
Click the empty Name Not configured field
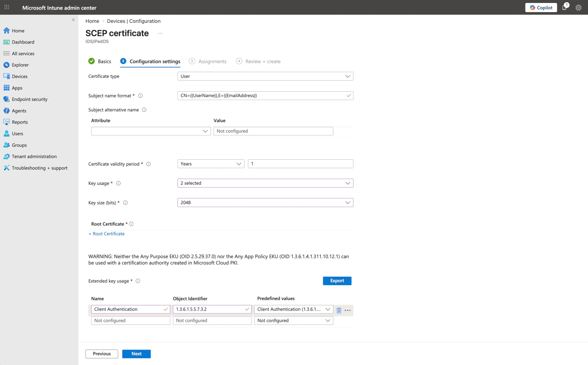tap(130, 321)
